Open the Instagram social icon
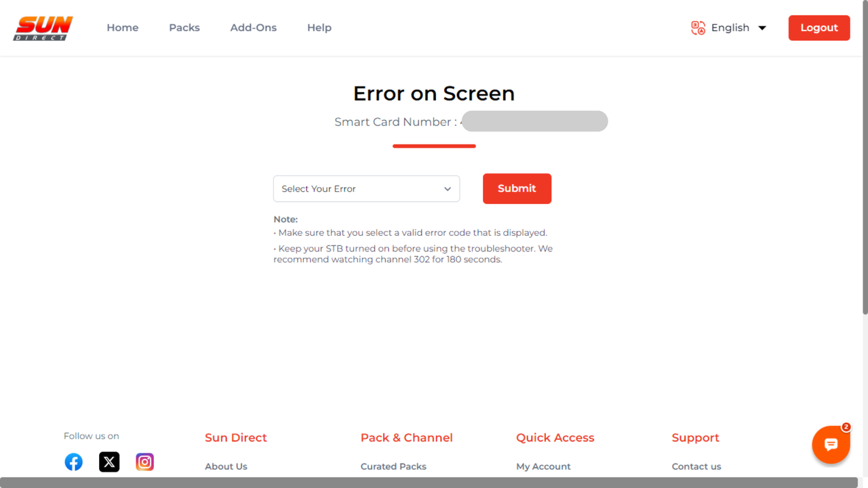 [x=145, y=462]
